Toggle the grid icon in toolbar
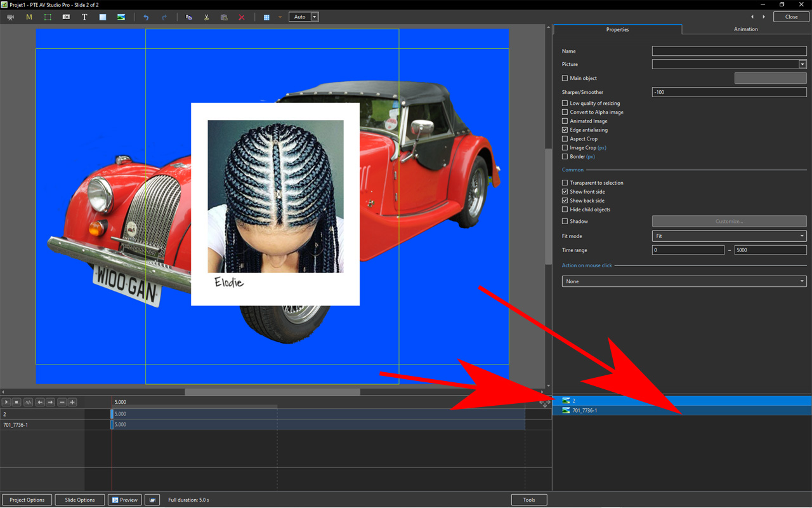This screenshot has height=508, width=812. click(266, 17)
